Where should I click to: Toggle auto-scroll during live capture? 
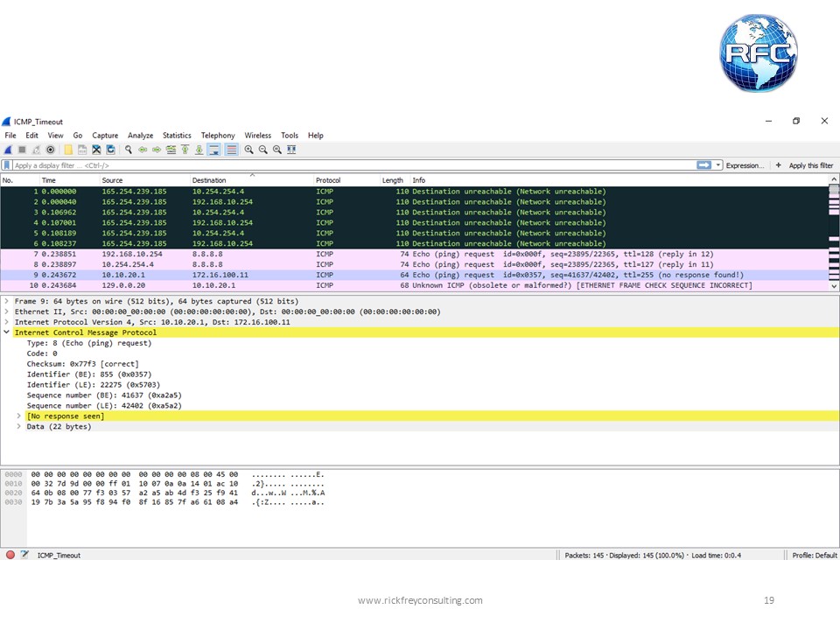point(213,150)
